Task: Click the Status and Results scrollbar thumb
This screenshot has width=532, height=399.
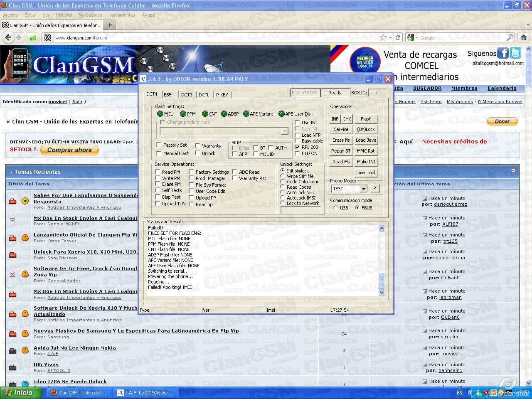Action: pyautogui.click(x=382, y=281)
